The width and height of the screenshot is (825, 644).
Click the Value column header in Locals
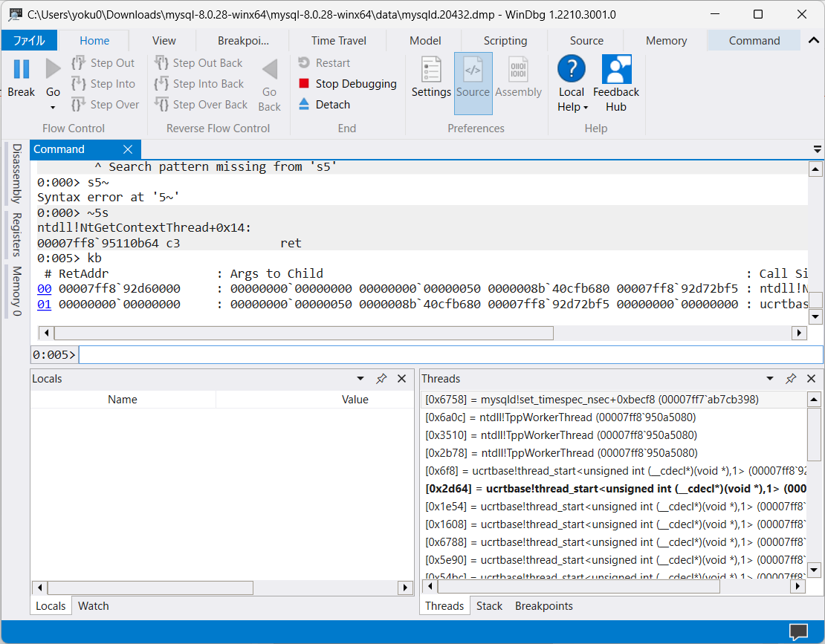[x=355, y=400]
